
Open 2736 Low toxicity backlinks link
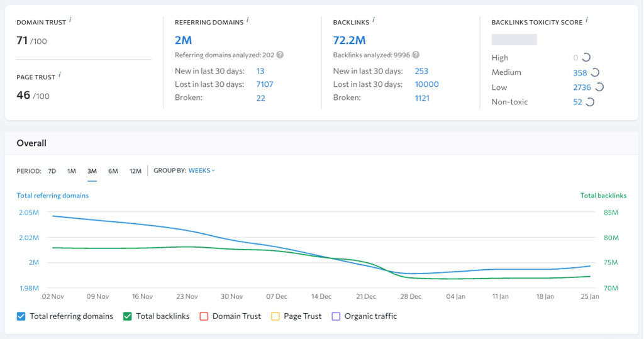click(x=582, y=87)
